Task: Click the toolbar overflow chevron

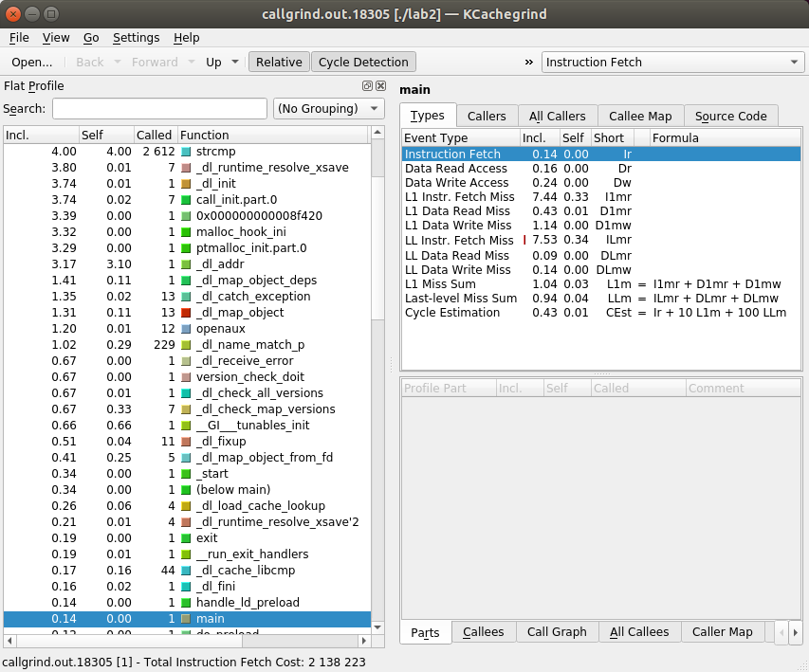Action: pyautogui.click(x=528, y=63)
